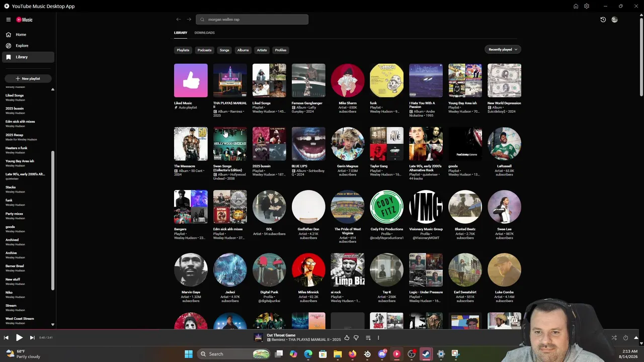644x362 pixels.
Task: Click the YouTube Music logo
Action: (24, 20)
